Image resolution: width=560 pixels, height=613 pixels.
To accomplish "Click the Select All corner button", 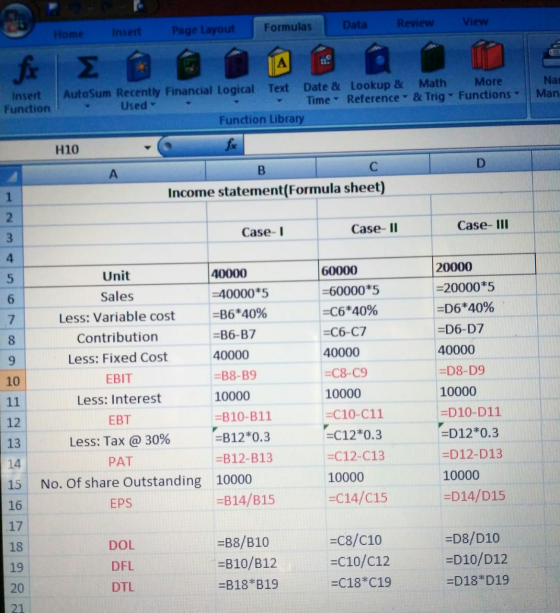I will tap(10, 177).
